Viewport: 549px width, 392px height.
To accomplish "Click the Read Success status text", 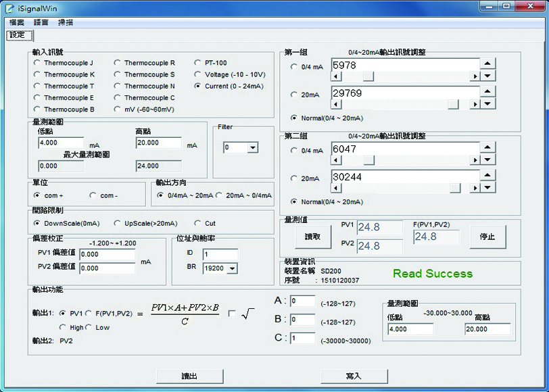I will click(433, 274).
